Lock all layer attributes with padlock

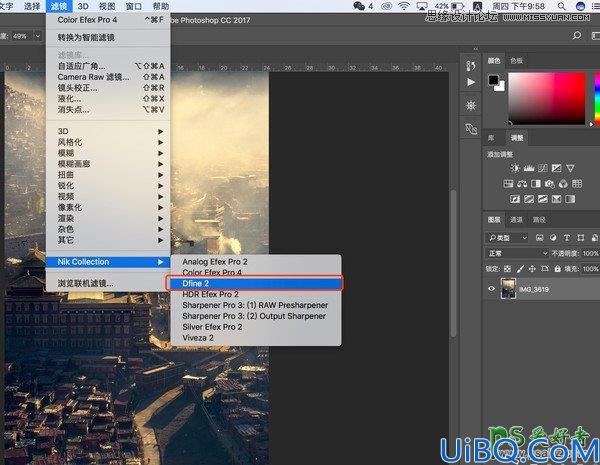[558, 269]
